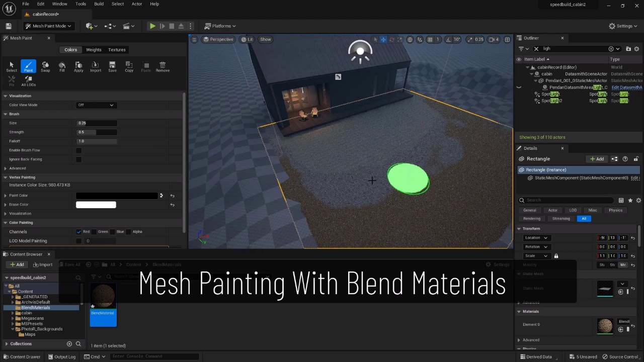Switch to the Weights tab
644x362 pixels.
tap(94, 50)
